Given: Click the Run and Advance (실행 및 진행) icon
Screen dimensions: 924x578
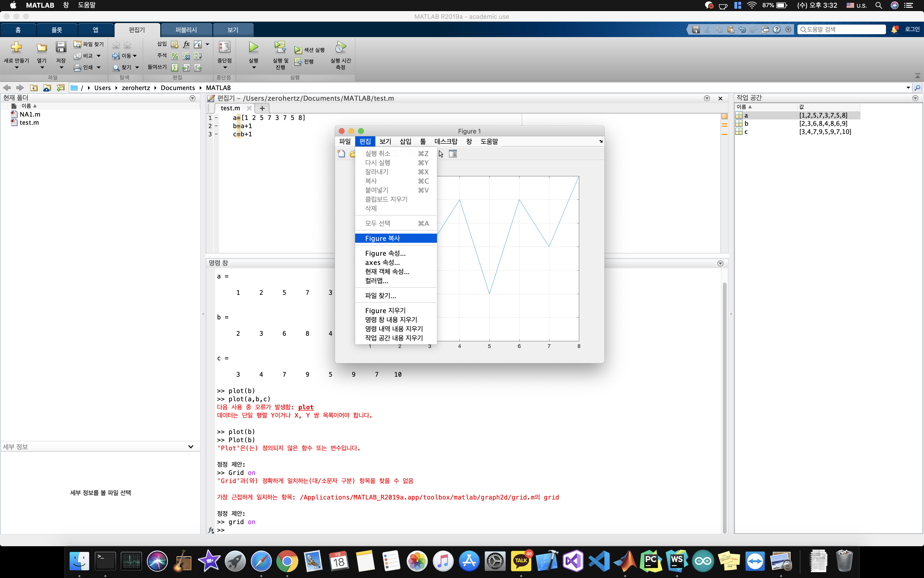Looking at the screenshot, I should [x=280, y=47].
